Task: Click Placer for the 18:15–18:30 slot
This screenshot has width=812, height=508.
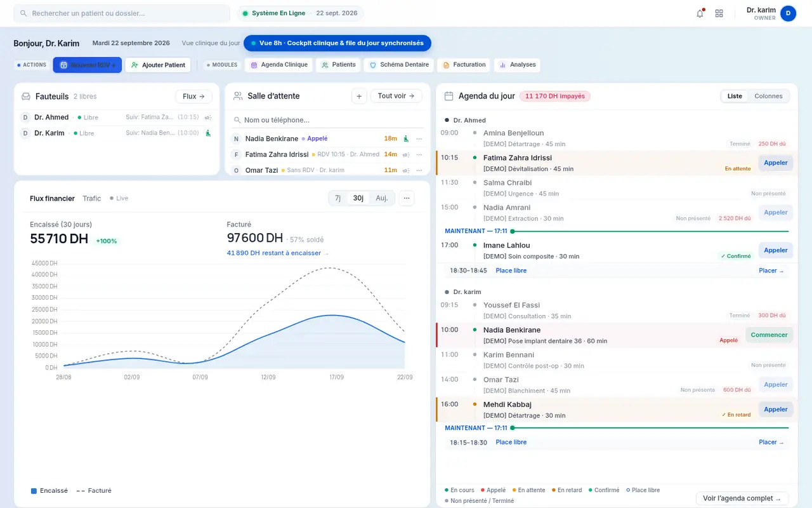Action: tap(771, 442)
